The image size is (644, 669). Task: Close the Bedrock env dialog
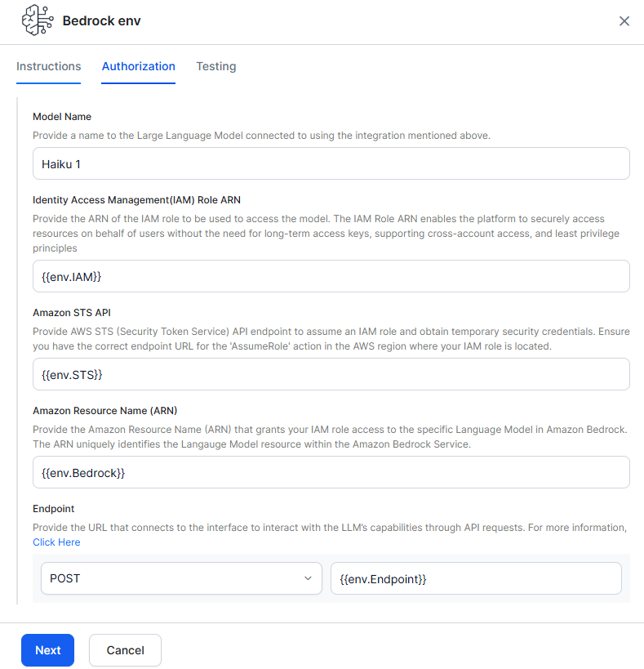click(x=624, y=21)
